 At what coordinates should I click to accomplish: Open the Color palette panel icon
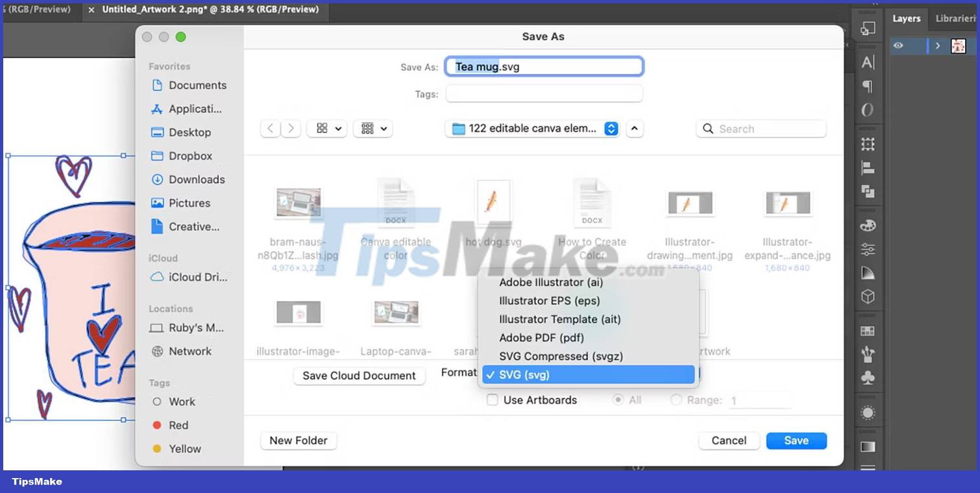[x=868, y=226]
